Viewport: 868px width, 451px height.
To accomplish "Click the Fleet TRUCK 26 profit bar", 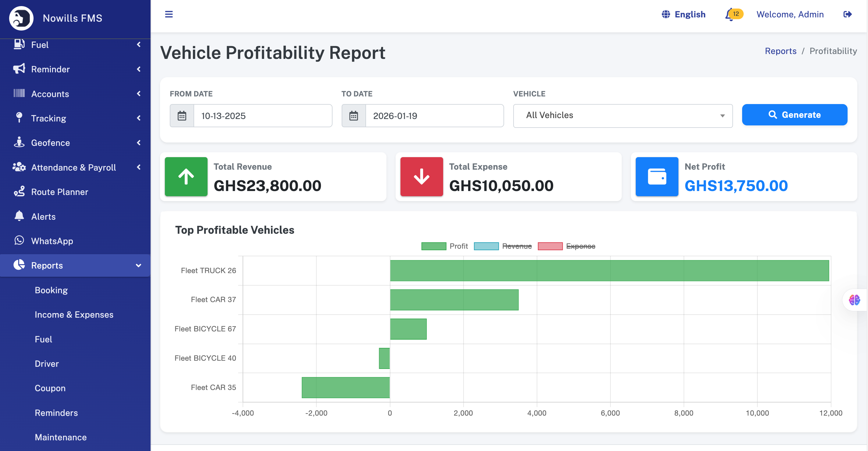I will pyautogui.click(x=609, y=271).
